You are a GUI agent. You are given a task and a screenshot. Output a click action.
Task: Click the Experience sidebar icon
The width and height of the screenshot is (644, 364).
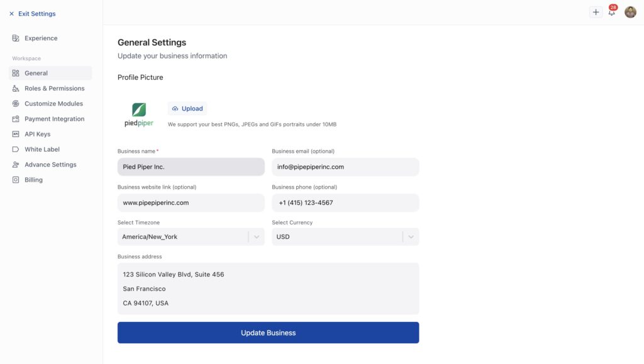coord(16,38)
